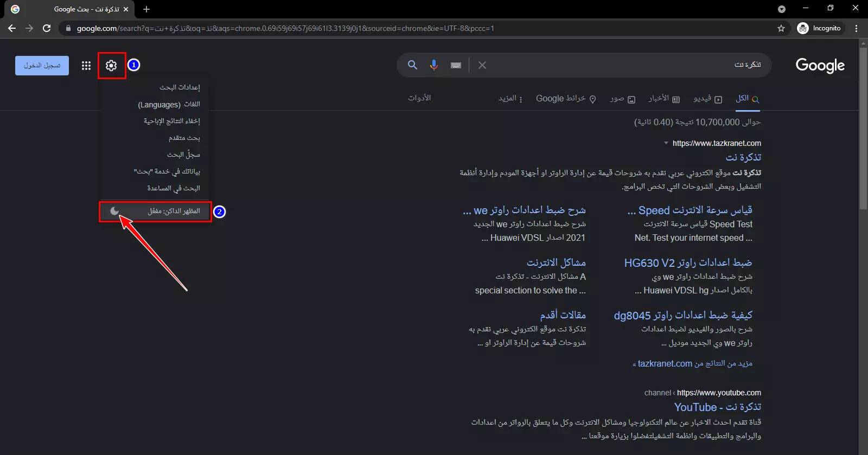Open the Incognito profile indicator

pos(820,28)
